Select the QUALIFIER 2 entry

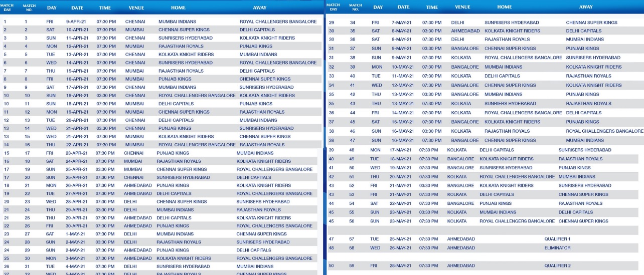pos(557,265)
